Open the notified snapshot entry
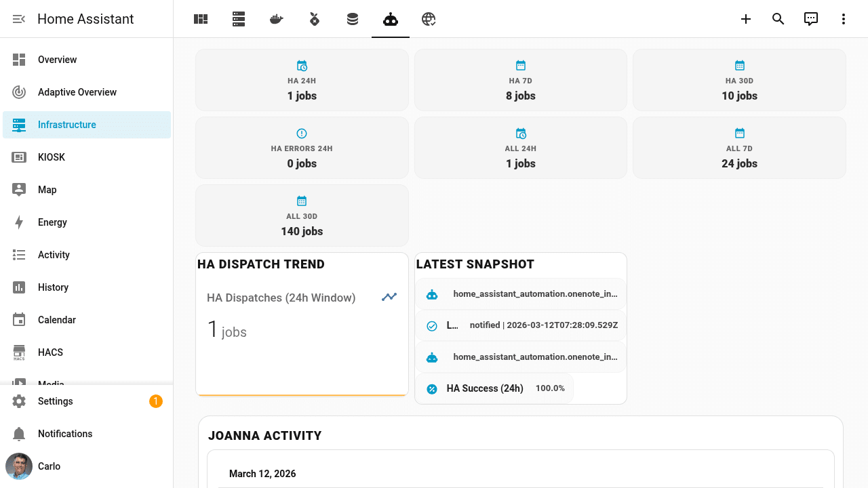This screenshot has width=868, height=488. pyautogui.click(x=520, y=325)
